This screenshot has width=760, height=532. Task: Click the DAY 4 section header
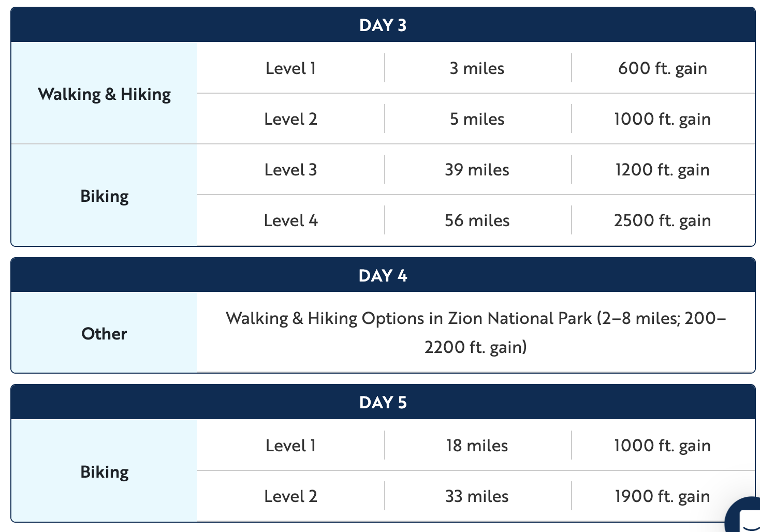point(383,275)
